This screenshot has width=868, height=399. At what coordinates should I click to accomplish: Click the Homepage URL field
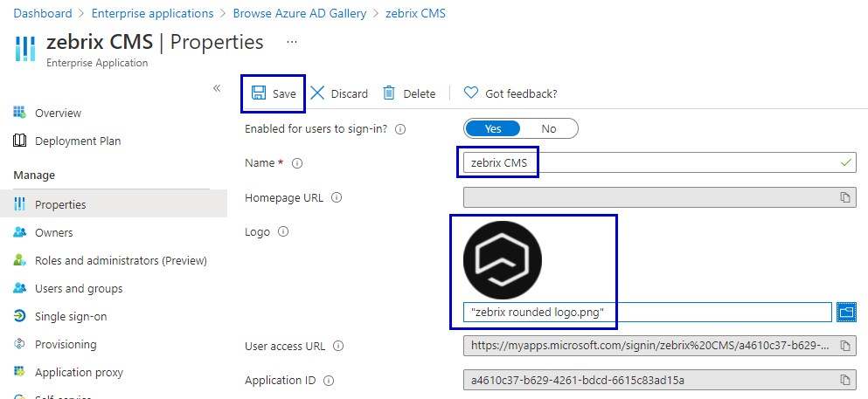[x=660, y=197]
